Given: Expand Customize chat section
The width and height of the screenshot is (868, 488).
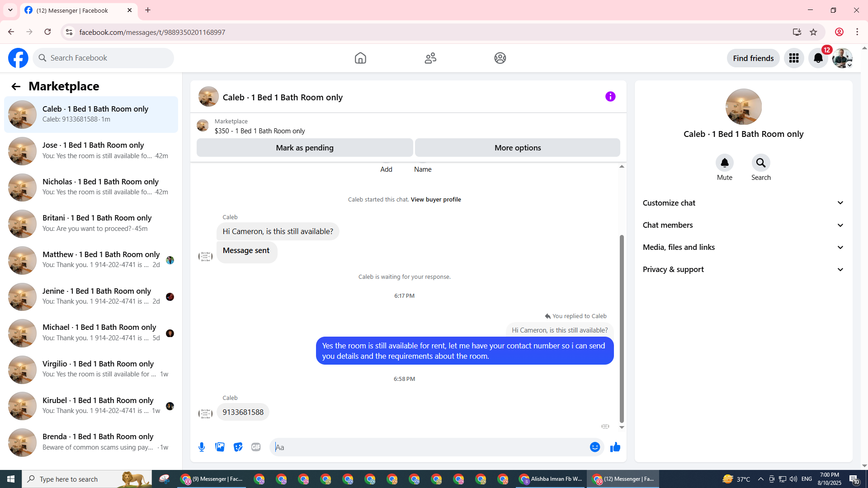Looking at the screenshot, I should pyautogui.click(x=743, y=203).
